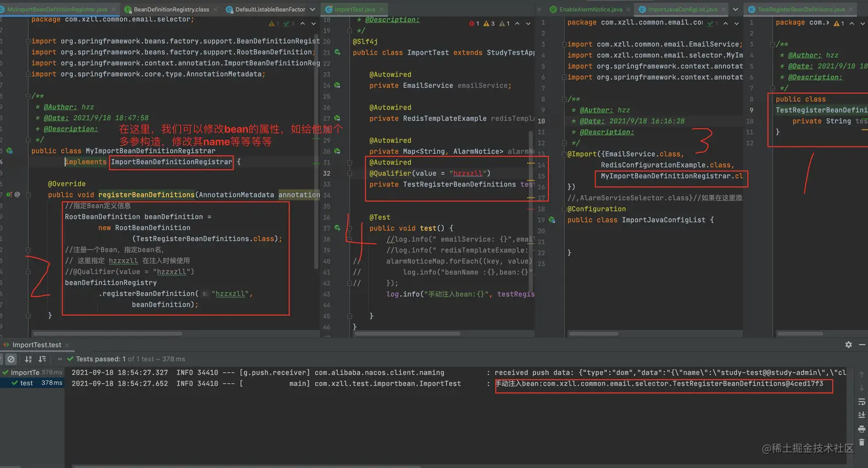Close the MyImportBeanDefinitionRegistrar.java tab

point(113,9)
